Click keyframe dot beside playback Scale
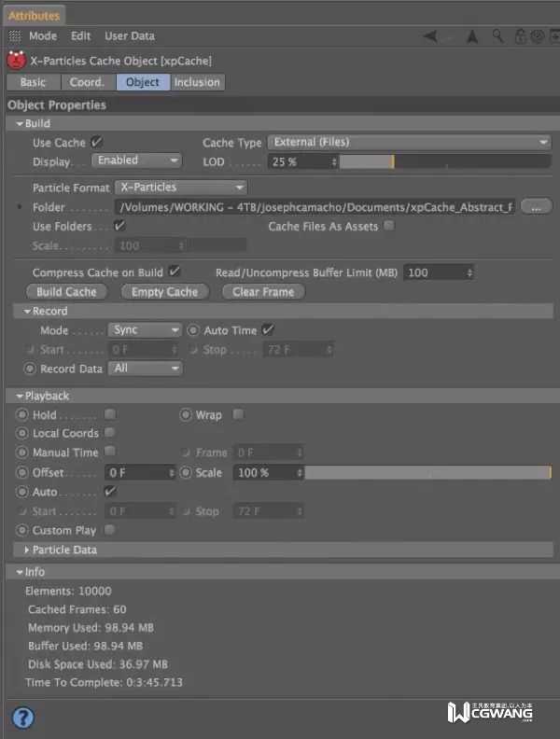This screenshot has height=739, width=560. point(186,472)
